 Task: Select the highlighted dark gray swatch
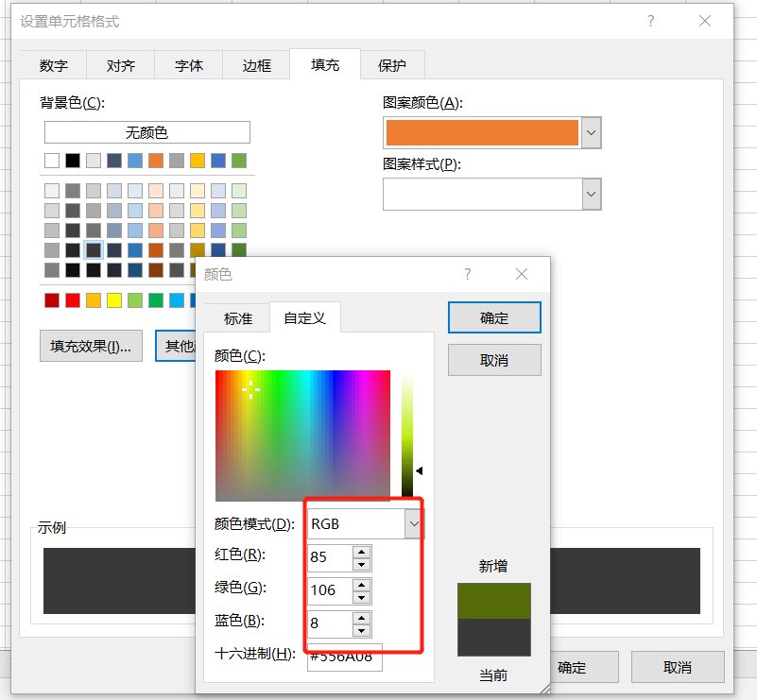click(94, 250)
